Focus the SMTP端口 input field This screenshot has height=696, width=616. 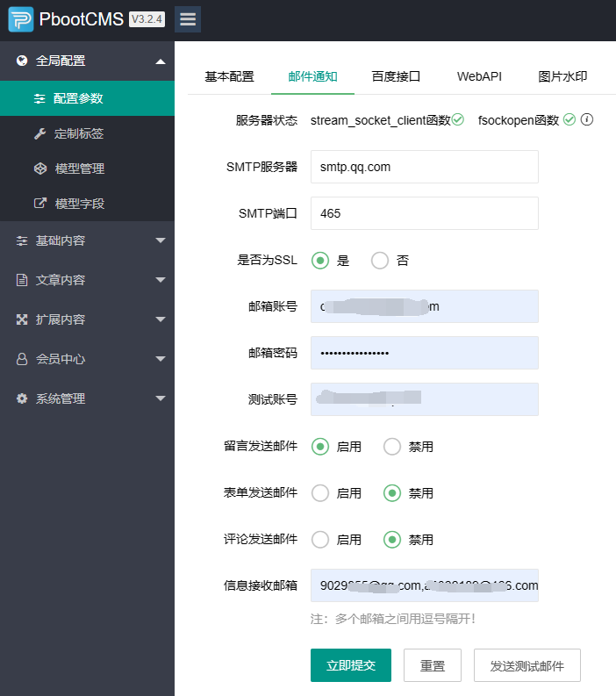425,213
